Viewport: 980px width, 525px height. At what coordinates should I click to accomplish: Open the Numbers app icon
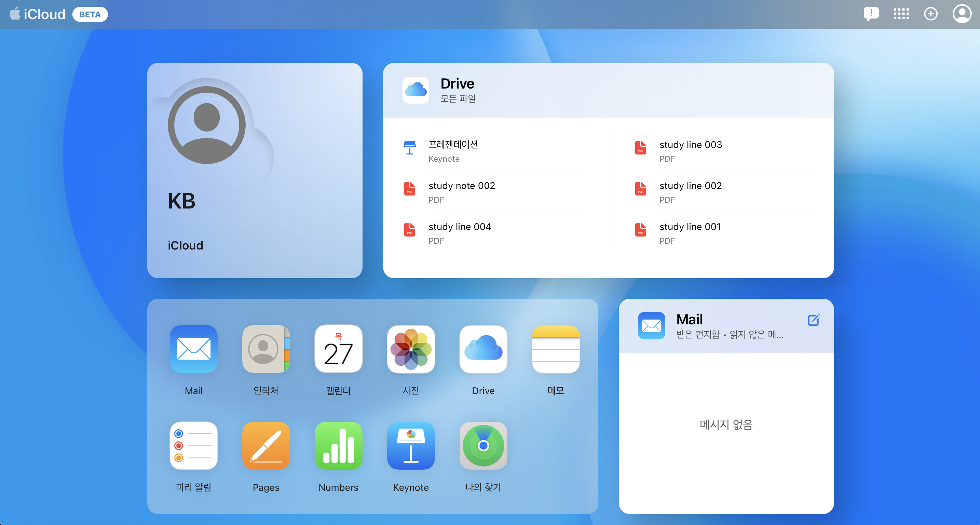[338, 445]
